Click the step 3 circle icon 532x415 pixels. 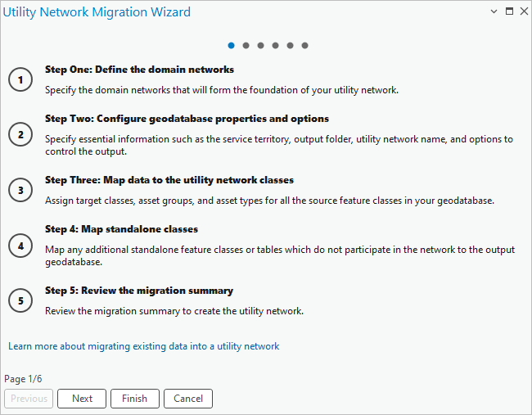(x=20, y=191)
